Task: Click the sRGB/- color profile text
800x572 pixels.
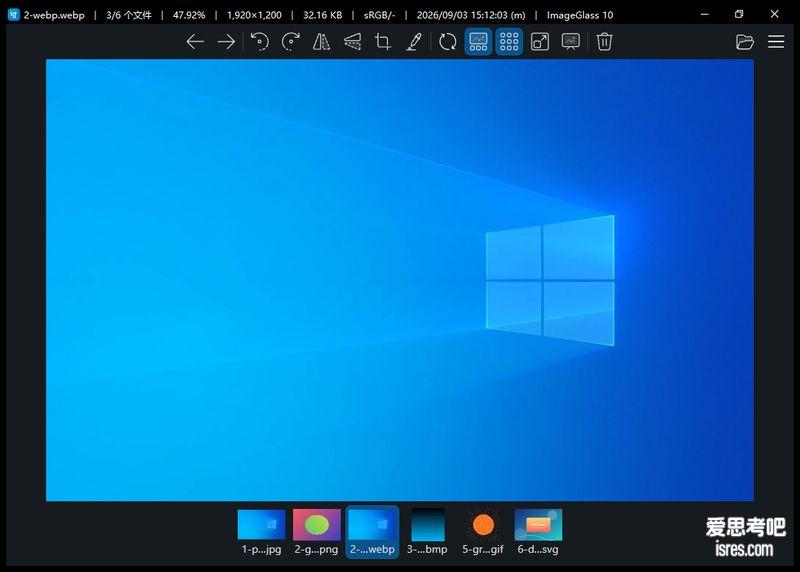Action: (379, 15)
